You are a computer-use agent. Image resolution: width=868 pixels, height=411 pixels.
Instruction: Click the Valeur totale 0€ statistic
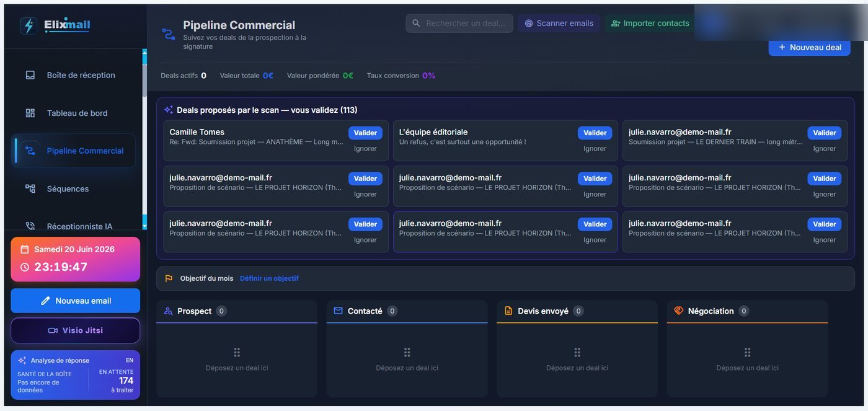246,76
